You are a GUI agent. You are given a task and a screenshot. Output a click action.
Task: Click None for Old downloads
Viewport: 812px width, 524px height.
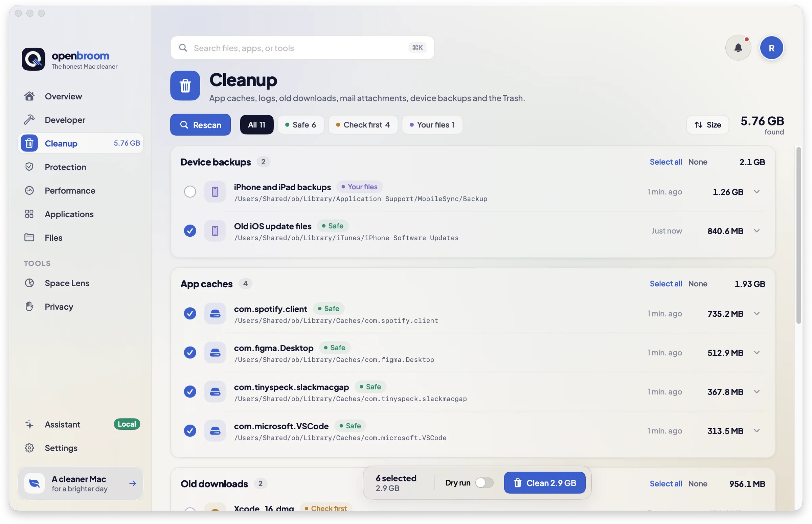tap(698, 484)
